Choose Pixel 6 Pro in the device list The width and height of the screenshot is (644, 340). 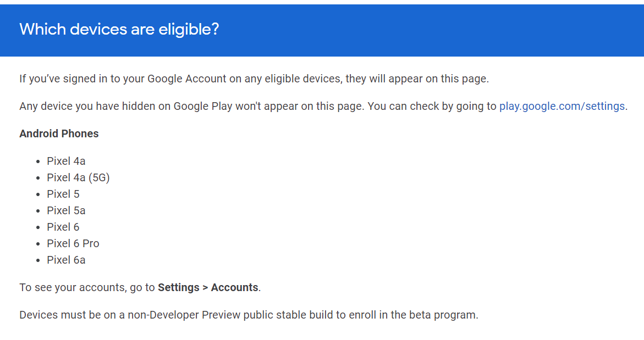(73, 243)
